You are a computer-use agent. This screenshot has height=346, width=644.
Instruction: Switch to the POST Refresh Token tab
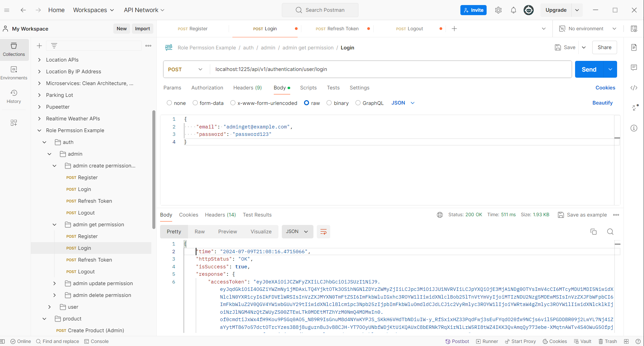(x=337, y=29)
